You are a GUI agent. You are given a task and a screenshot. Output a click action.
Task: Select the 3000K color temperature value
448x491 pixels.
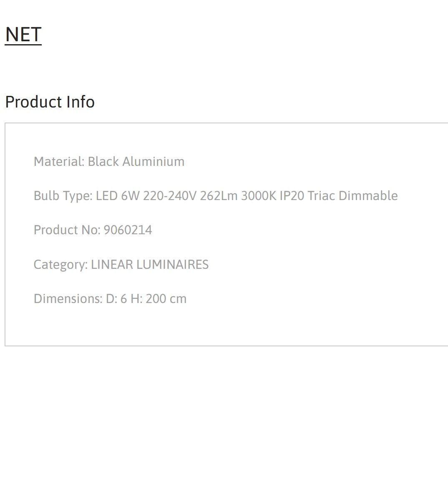coord(259,195)
